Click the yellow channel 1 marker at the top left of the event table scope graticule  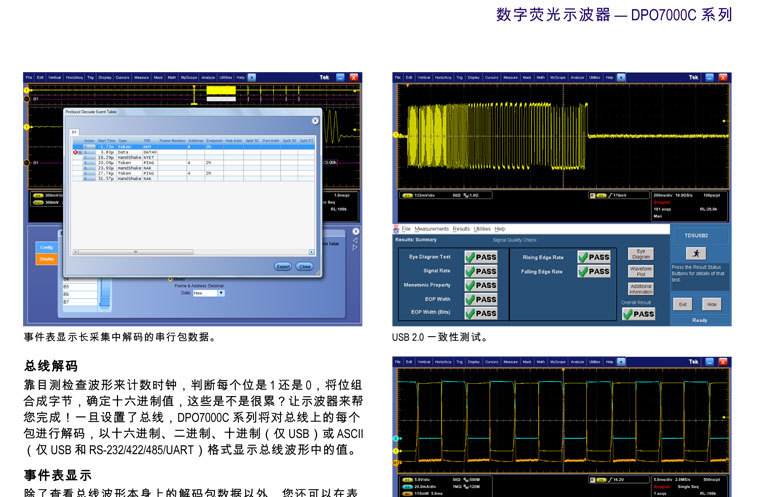pos(27,90)
